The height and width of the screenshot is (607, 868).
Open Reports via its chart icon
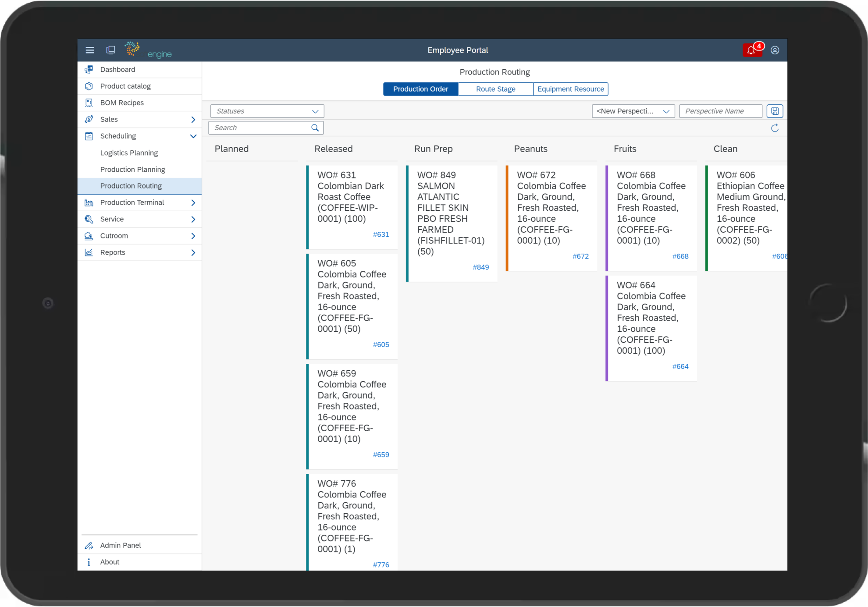coord(89,252)
